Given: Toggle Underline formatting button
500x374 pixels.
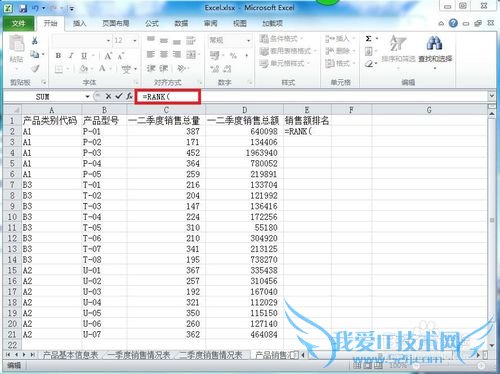Looking at the screenshot, I should point(84,55).
